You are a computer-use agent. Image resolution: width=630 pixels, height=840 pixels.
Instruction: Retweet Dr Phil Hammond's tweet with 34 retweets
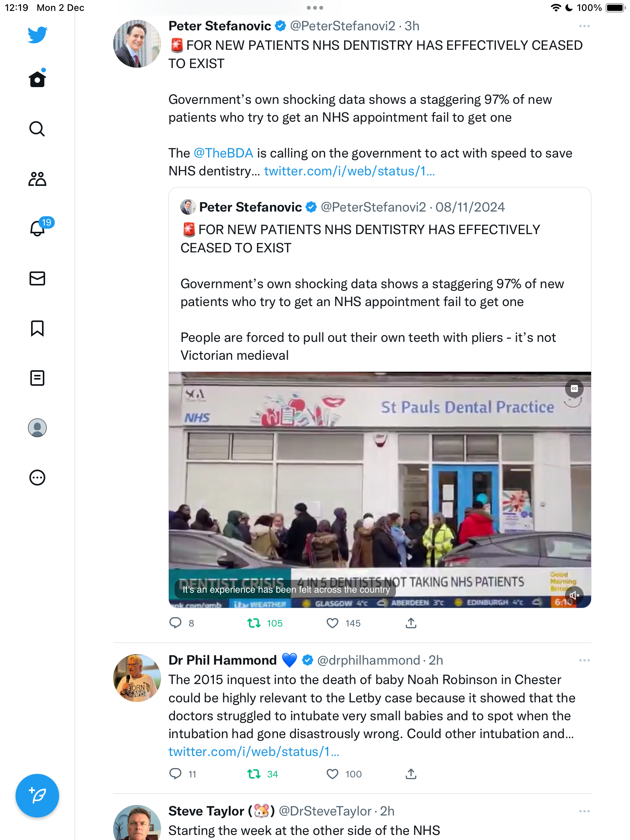[x=254, y=774]
